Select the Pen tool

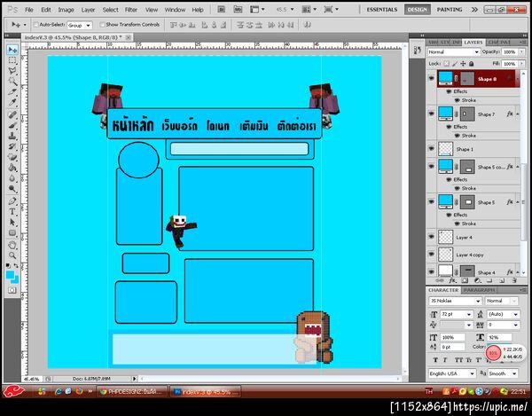click(12, 200)
